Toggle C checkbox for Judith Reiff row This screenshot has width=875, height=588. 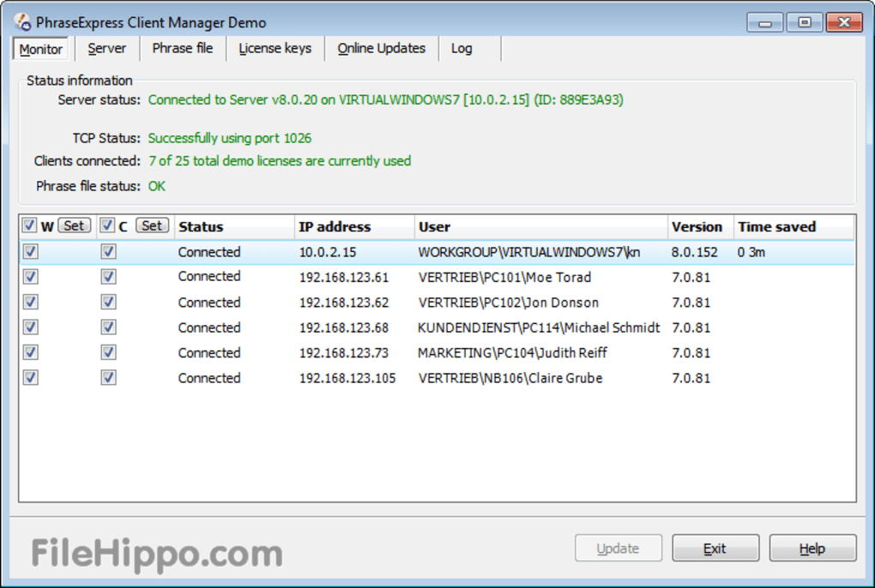click(108, 352)
